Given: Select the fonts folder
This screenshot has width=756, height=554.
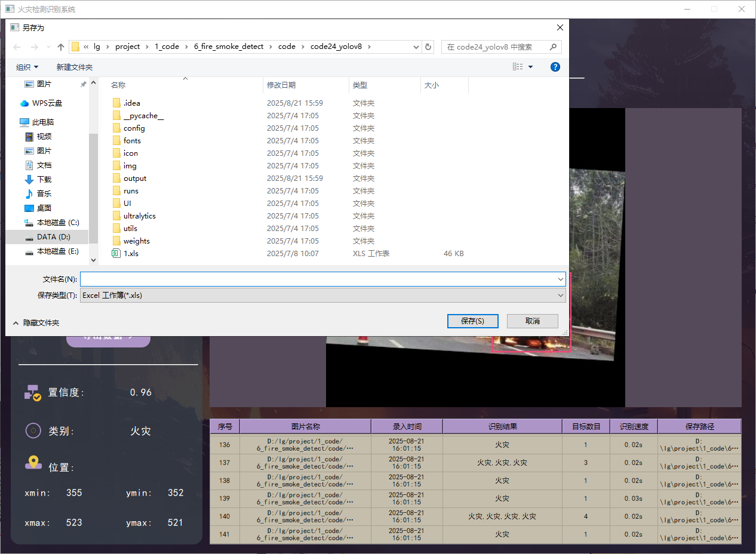Looking at the screenshot, I should (x=133, y=140).
